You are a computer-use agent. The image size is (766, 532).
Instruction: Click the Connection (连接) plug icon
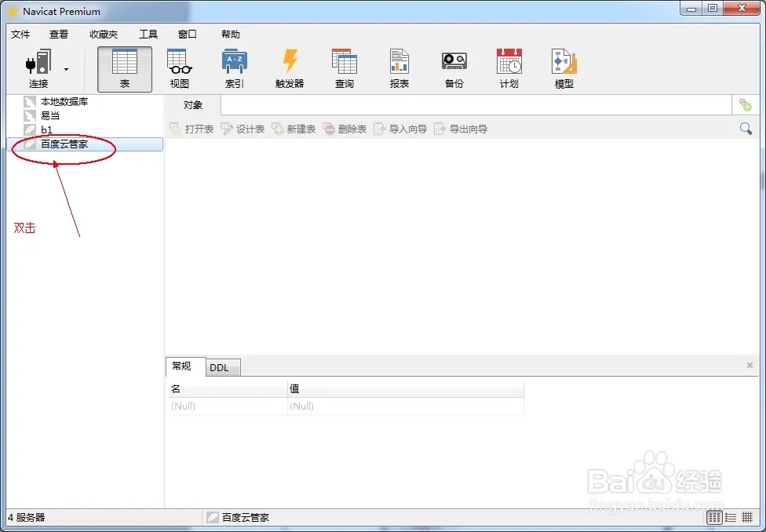[x=38, y=63]
